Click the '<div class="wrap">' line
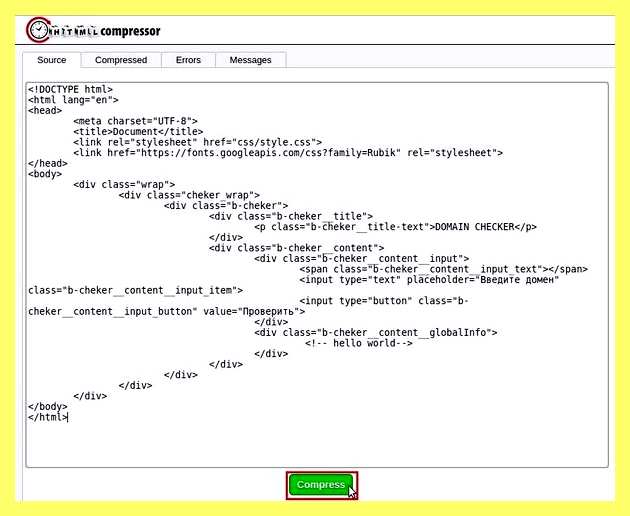This screenshot has height=516, width=630. [x=124, y=184]
